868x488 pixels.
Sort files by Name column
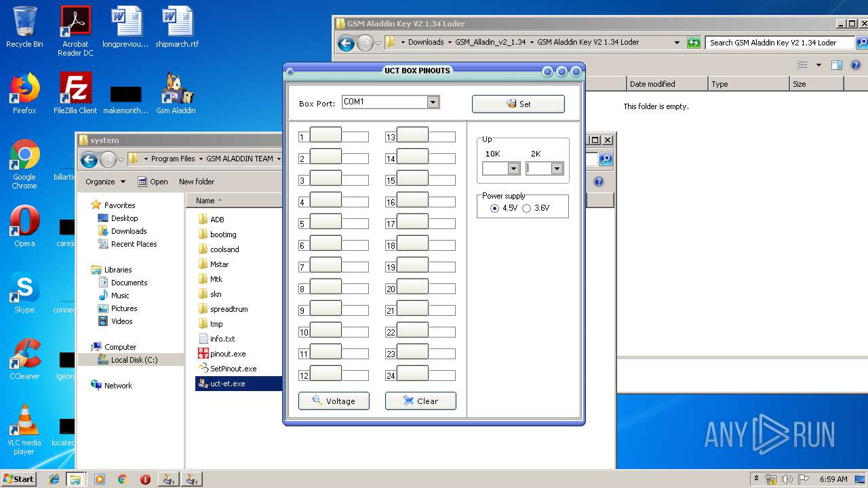234,201
